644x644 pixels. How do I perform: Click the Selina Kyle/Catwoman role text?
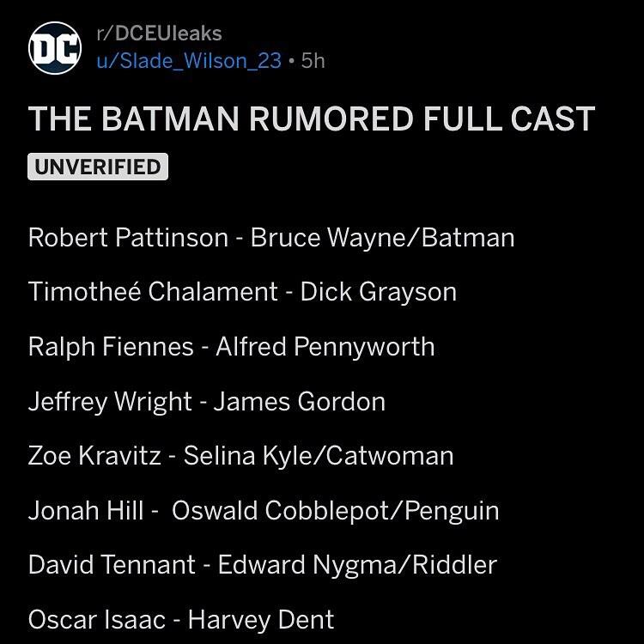coord(318,456)
